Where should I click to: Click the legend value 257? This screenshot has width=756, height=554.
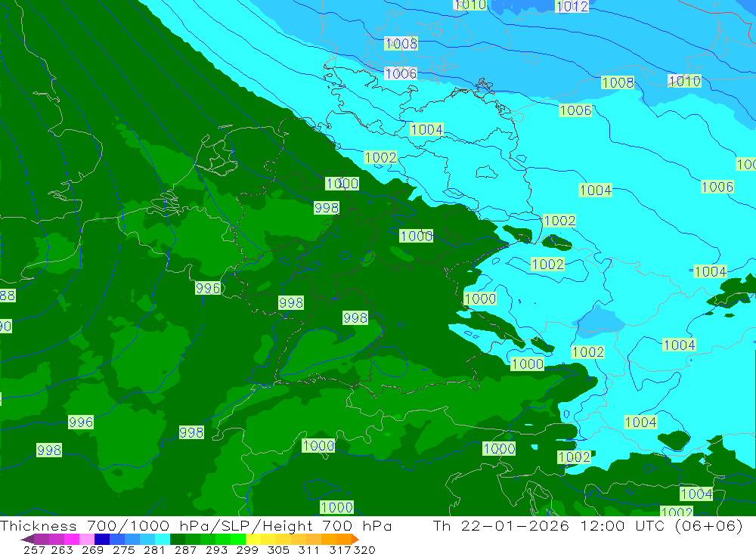(x=34, y=550)
